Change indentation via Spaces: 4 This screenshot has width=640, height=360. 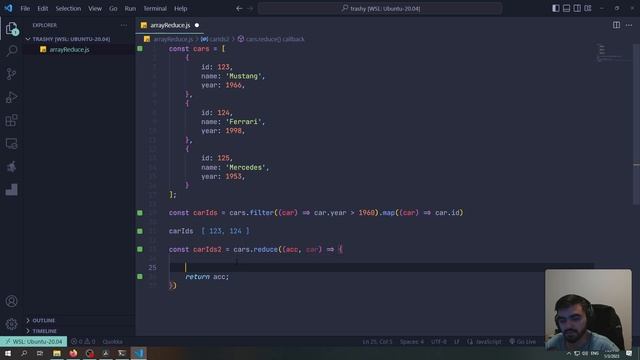[412, 341]
